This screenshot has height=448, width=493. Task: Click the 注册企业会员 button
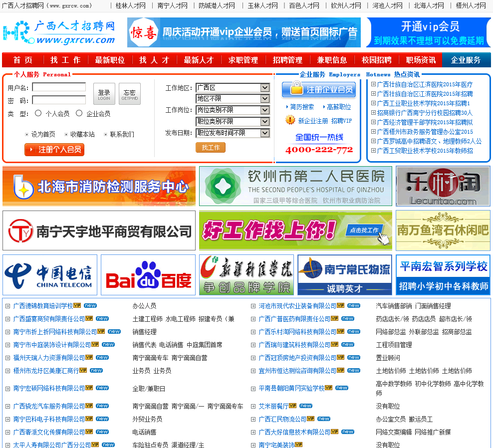point(319,89)
